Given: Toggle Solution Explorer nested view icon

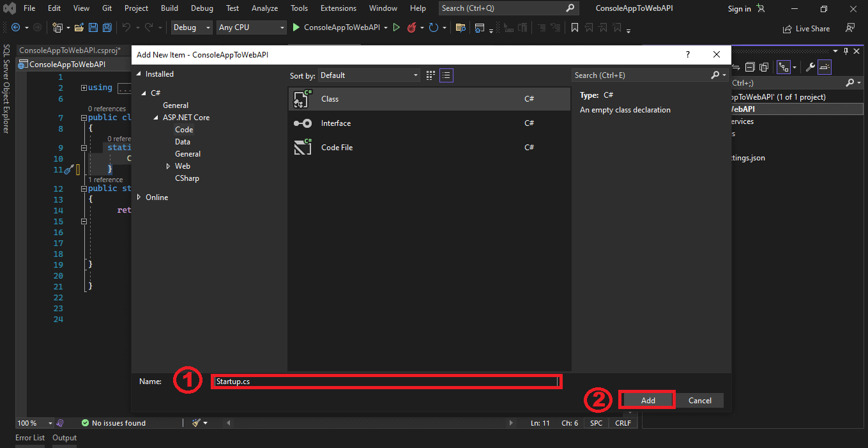Looking at the screenshot, I should point(784,66).
